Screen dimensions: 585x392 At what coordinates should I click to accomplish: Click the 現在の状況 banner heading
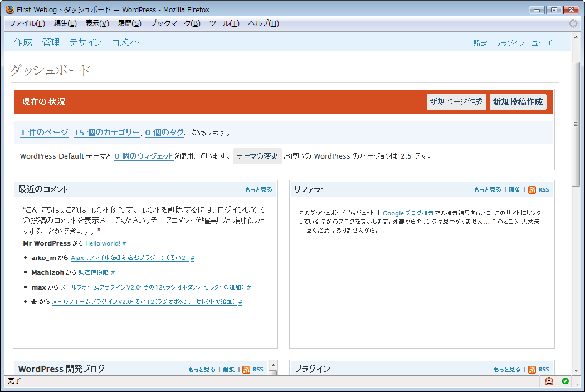click(x=43, y=102)
